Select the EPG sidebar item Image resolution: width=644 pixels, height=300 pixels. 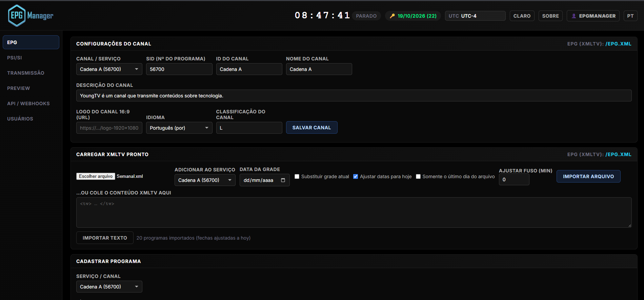31,42
